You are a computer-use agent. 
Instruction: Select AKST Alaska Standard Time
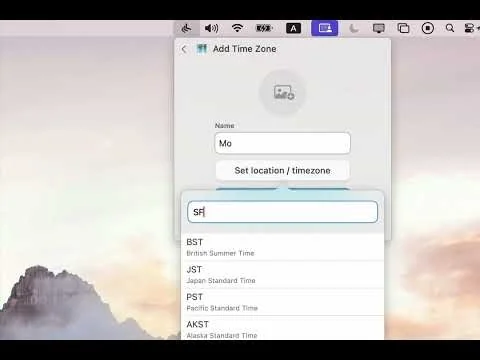(283, 328)
